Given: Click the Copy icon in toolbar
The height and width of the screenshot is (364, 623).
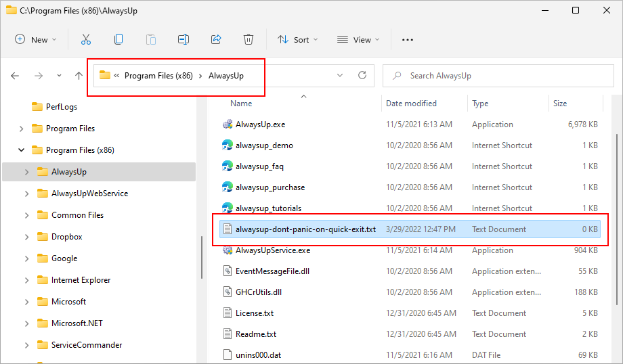Looking at the screenshot, I should tap(119, 39).
